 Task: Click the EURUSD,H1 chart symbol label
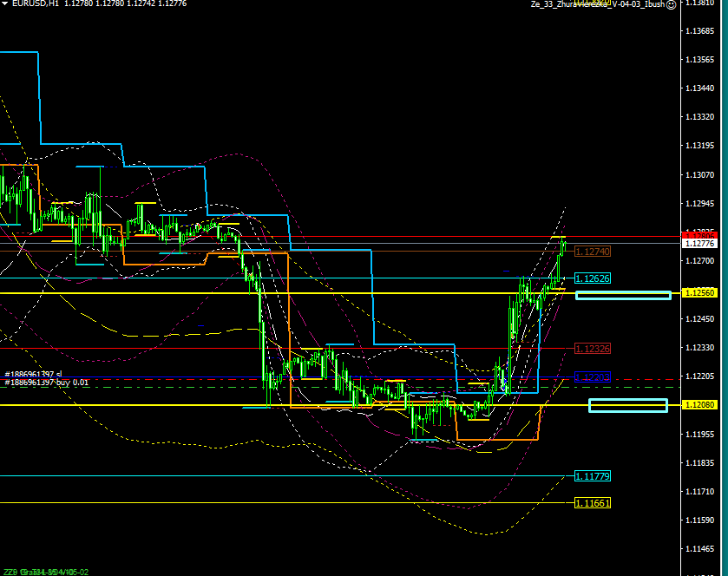click(30, 4)
